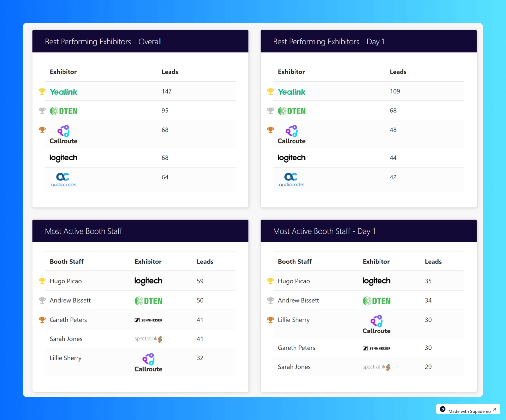The height and width of the screenshot is (420, 506).
Task: Click Andrew Bissett Day 1 leads value 34
Action: click(428, 300)
